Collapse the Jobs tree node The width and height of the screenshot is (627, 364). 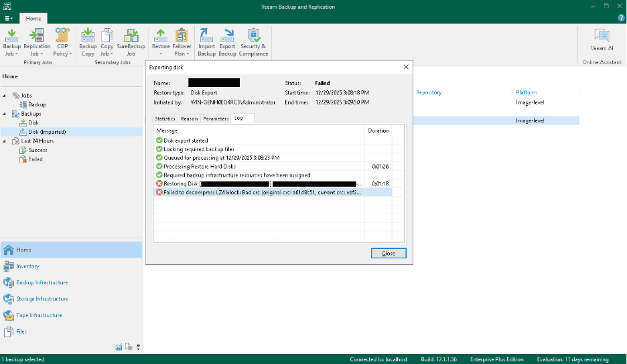[x=5, y=96]
